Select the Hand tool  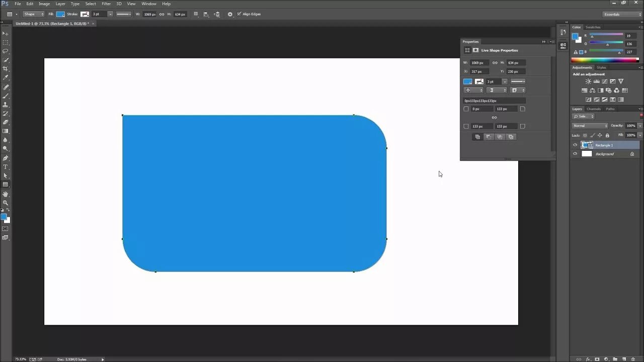pyautogui.click(x=6, y=194)
